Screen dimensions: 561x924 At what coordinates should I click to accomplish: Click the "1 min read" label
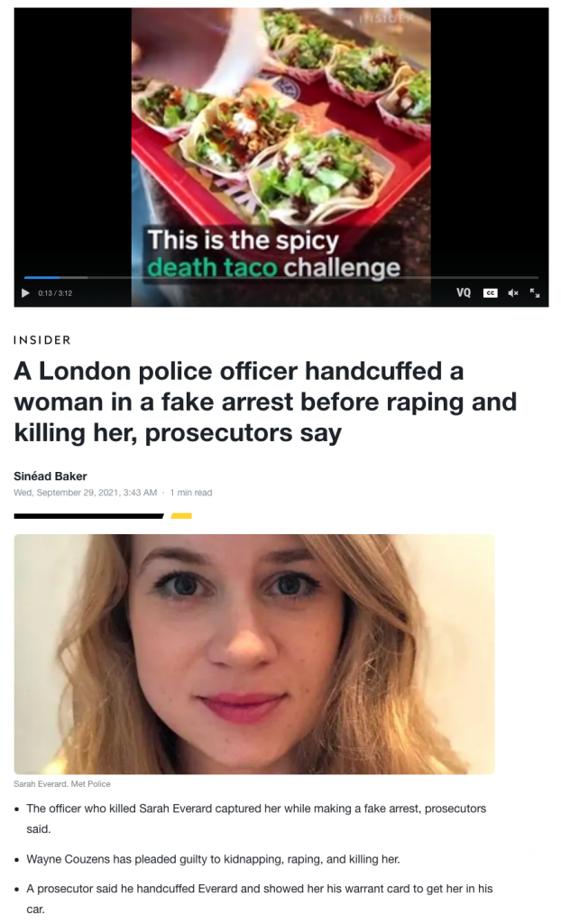click(191, 493)
